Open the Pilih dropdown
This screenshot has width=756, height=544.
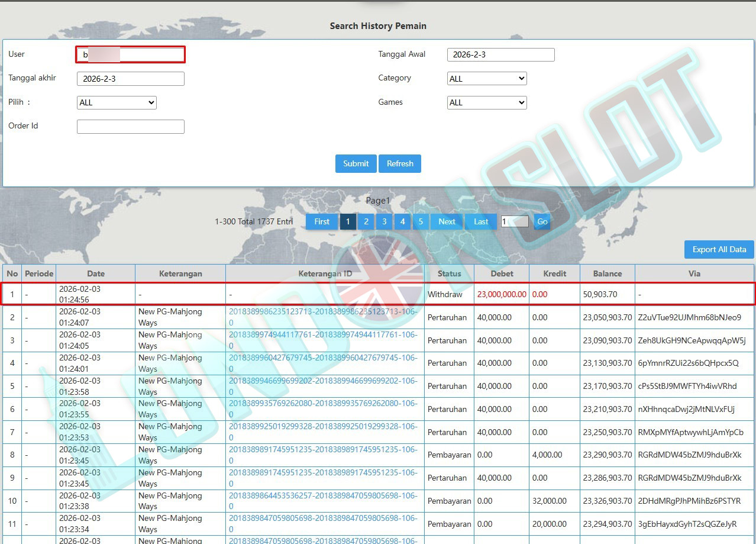coord(117,102)
